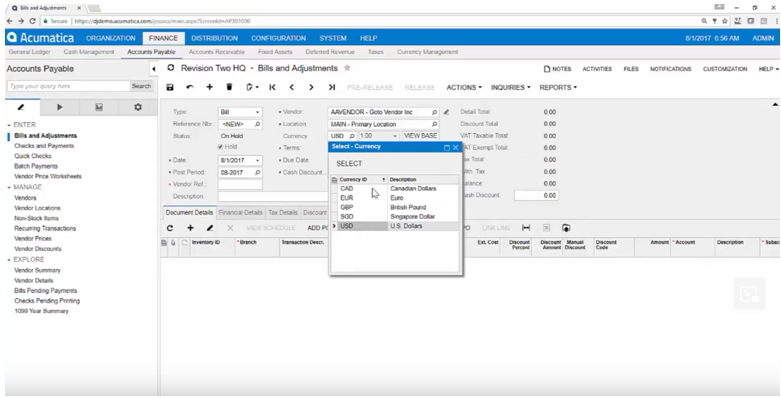Switch to the pencil data entry sidebar tab
The image size is (781, 398).
click(x=21, y=107)
